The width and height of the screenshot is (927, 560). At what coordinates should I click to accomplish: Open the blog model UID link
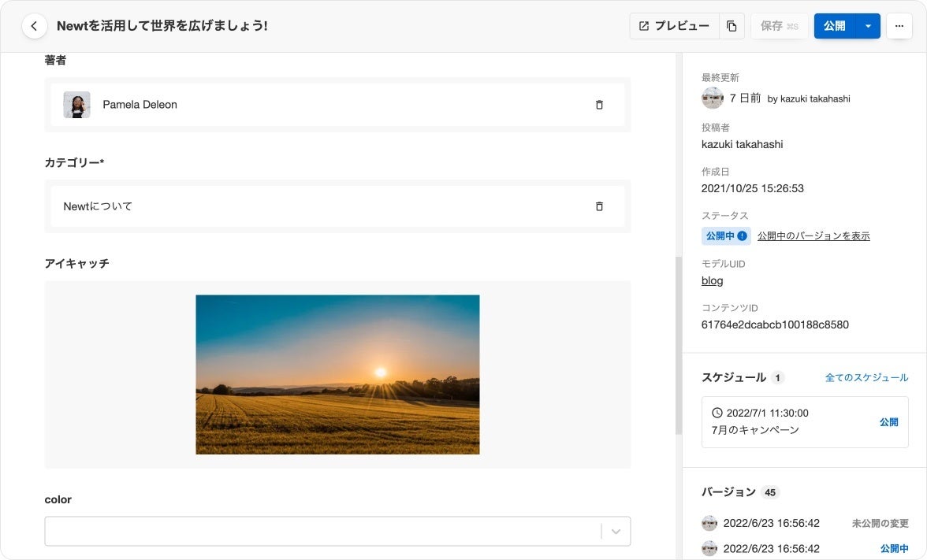tap(712, 280)
